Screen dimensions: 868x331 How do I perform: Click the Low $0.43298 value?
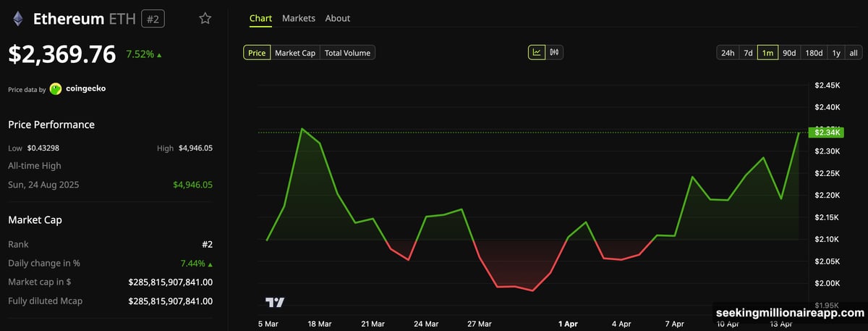43,148
